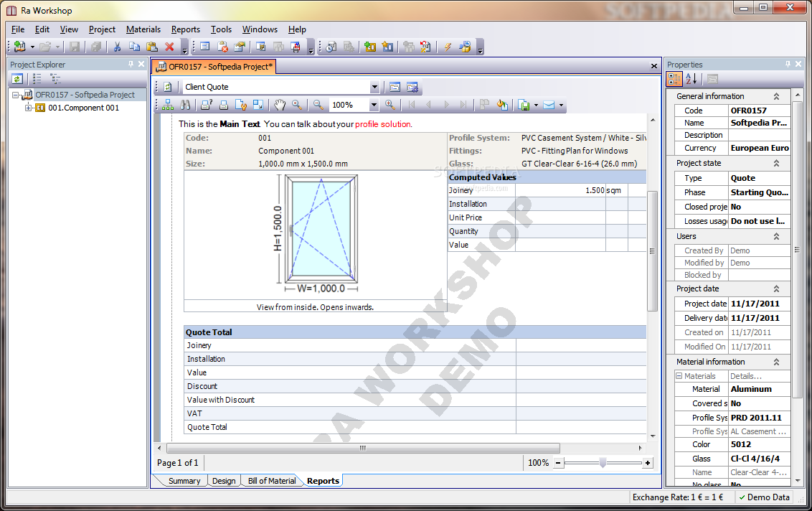Open the Reports menu
The height and width of the screenshot is (511, 812).
pyautogui.click(x=185, y=29)
